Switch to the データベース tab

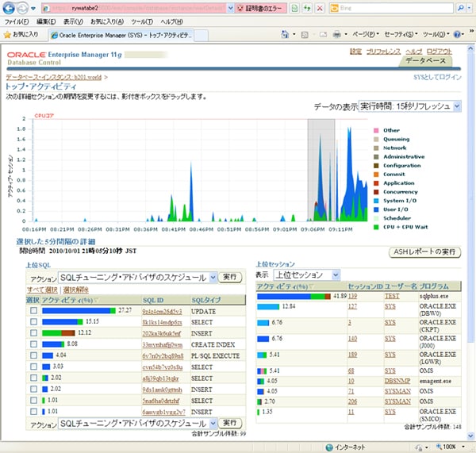[x=425, y=61]
